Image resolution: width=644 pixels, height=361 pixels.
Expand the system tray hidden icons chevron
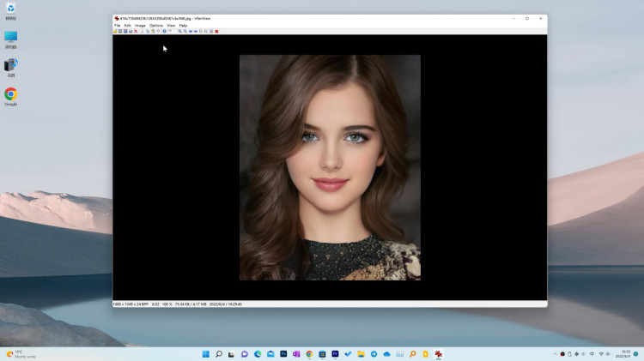coord(556,354)
